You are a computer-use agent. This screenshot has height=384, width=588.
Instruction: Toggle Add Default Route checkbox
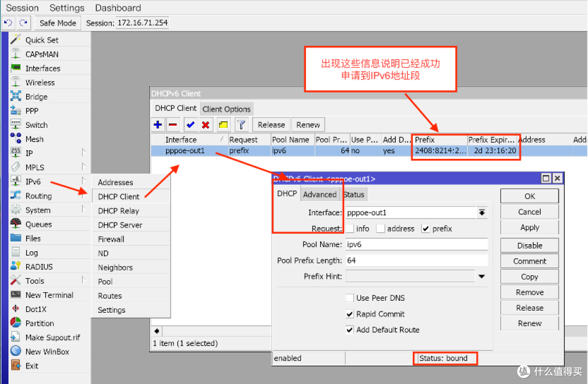click(350, 330)
